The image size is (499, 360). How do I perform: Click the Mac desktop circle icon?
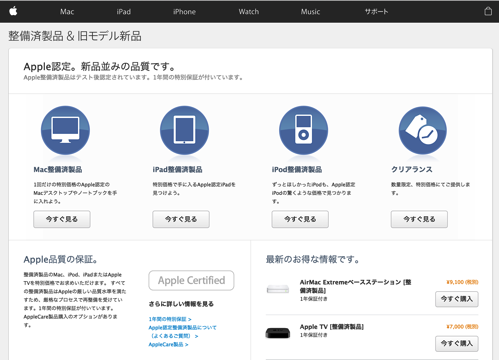[x=65, y=130]
